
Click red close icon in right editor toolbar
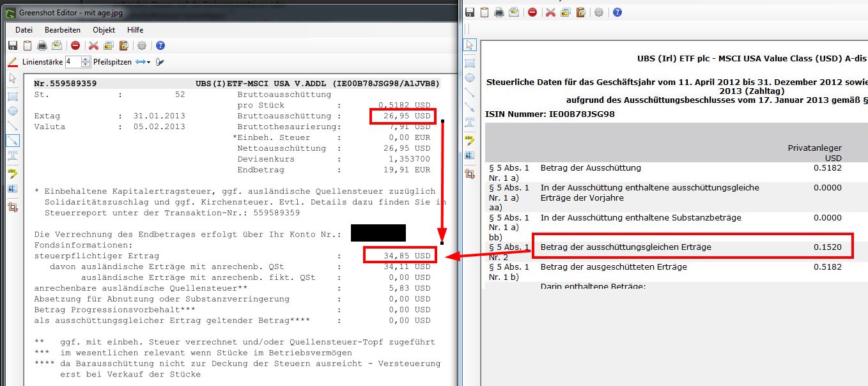pyautogui.click(x=532, y=12)
